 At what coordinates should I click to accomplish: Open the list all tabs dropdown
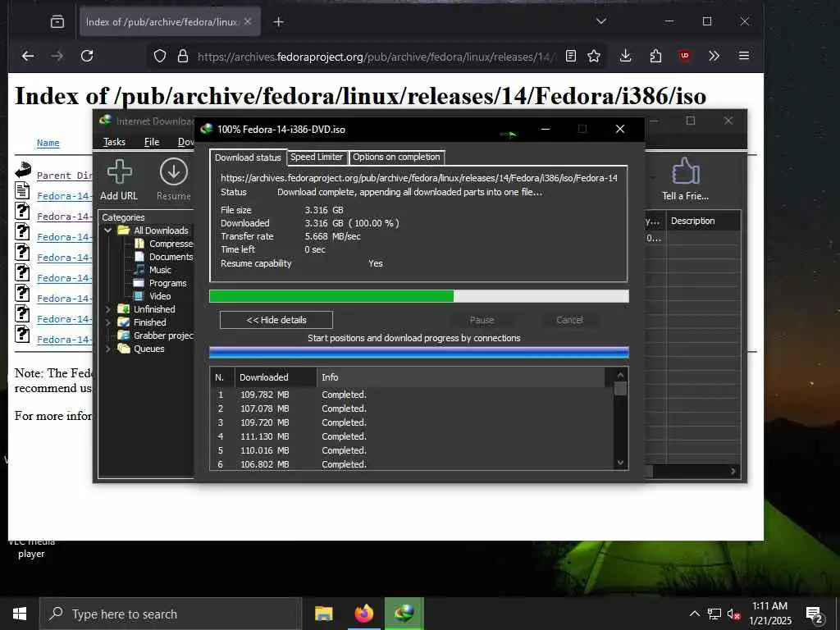click(601, 21)
